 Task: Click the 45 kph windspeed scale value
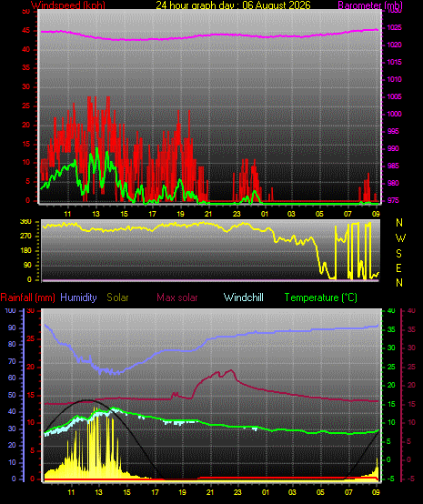click(x=26, y=31)
